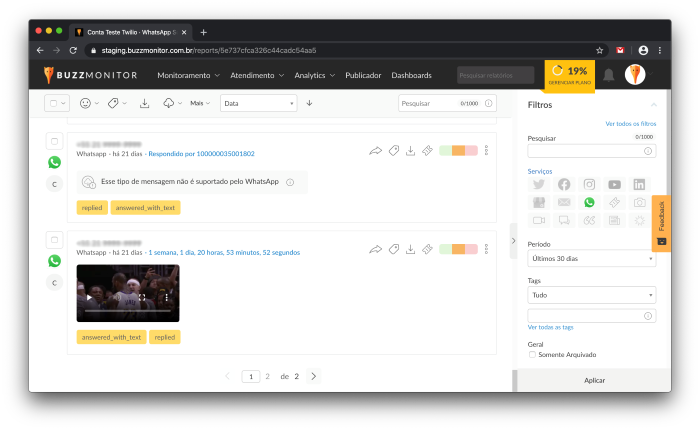
Task: Check the first message's selection checkbox
Action: click(55, 142)
